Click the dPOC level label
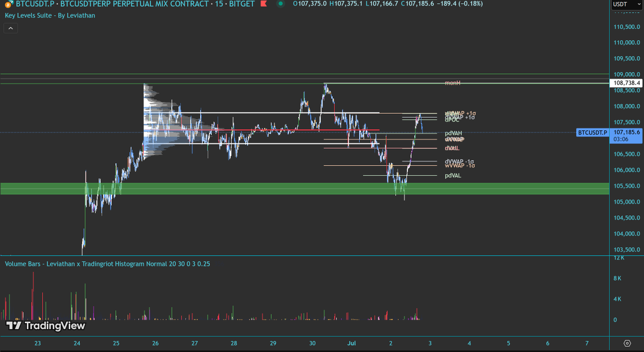Image resolution: width=644 pixels, height=352 pixels. point(452,121)
